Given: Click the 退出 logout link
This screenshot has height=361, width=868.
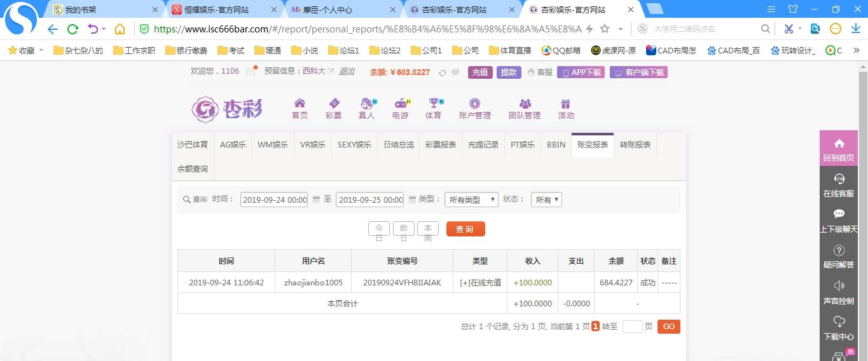Looking at the screenshot, I should click(347, 72).
